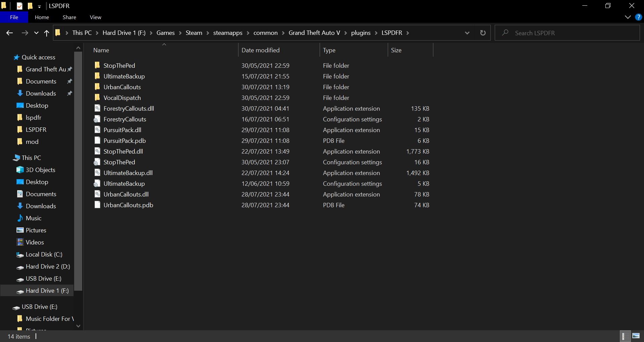The width and height of the screenshot is (644, 342).
Task: Open the Help question mark icon
Action: click(638, 17)
